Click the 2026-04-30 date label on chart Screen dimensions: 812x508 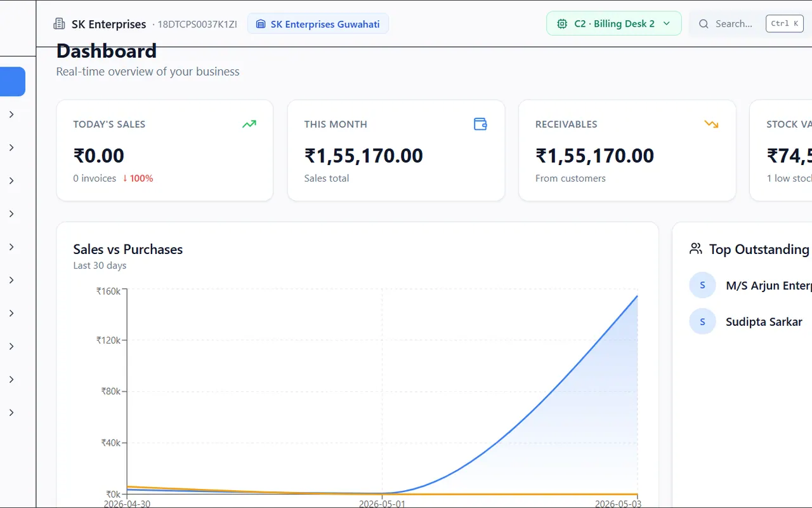coord(128,504)
